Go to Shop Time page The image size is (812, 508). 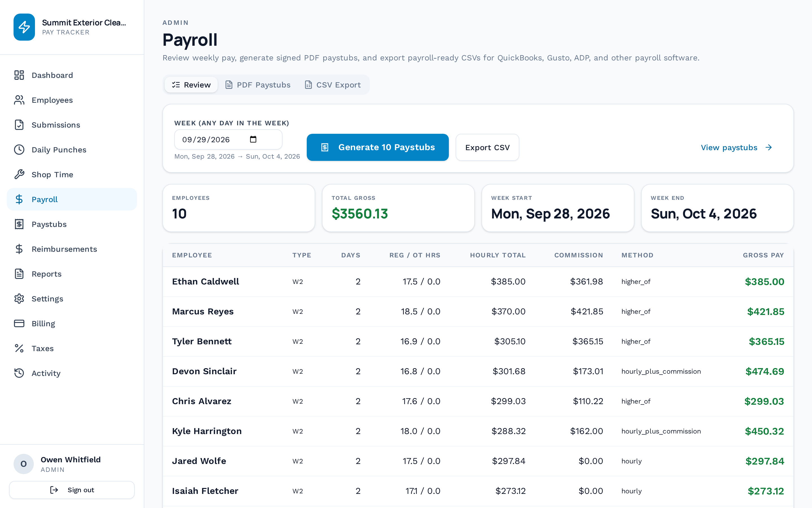[x=72, y=174]
